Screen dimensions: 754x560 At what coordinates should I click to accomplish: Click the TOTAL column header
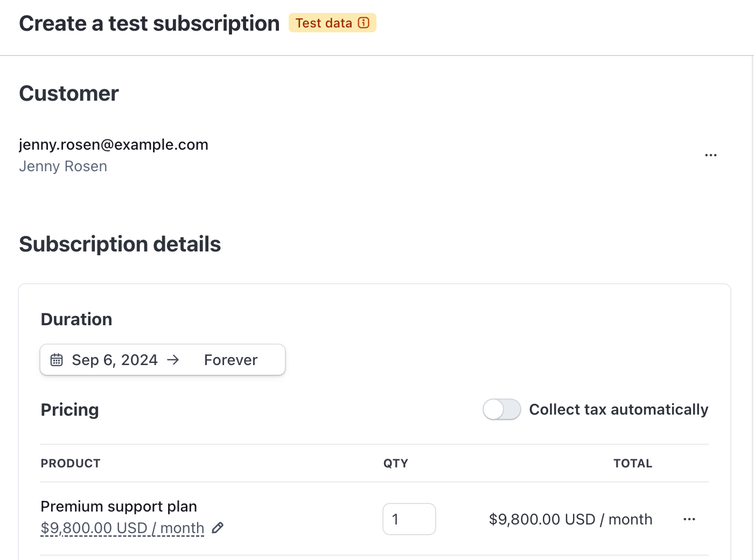pos(632,463)
